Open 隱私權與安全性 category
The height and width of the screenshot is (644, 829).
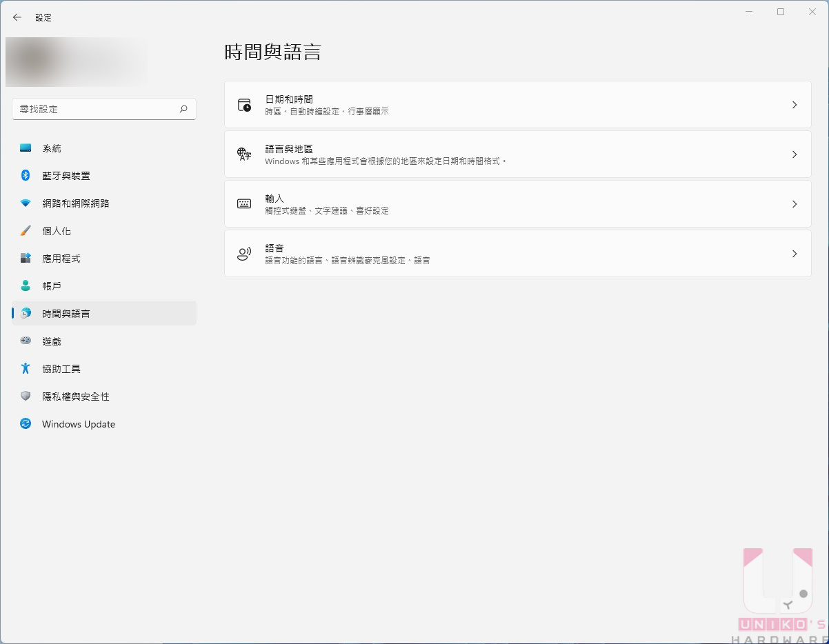[x=104, y=396]
